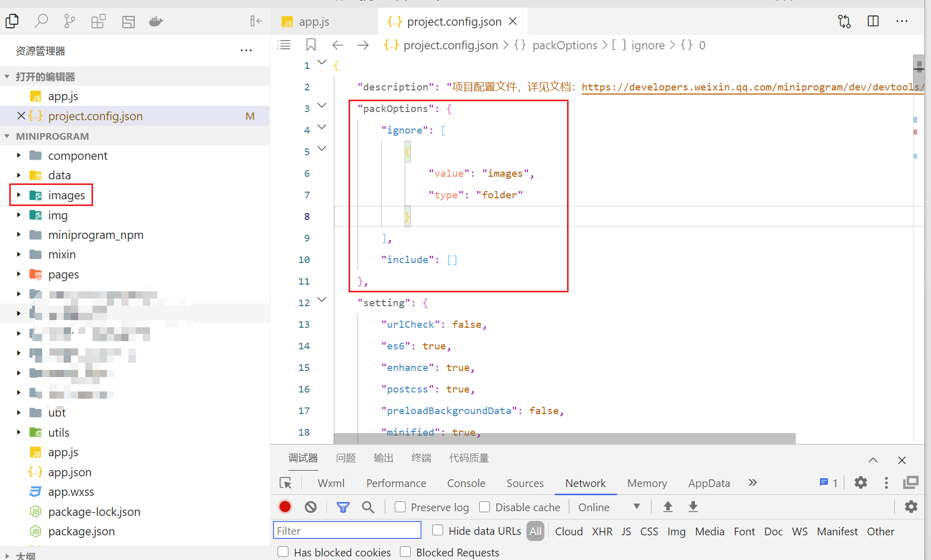The width and height of the screenshot is (931, 560).
Task: Navigate back with the left arrow
Action: [338, 45]
